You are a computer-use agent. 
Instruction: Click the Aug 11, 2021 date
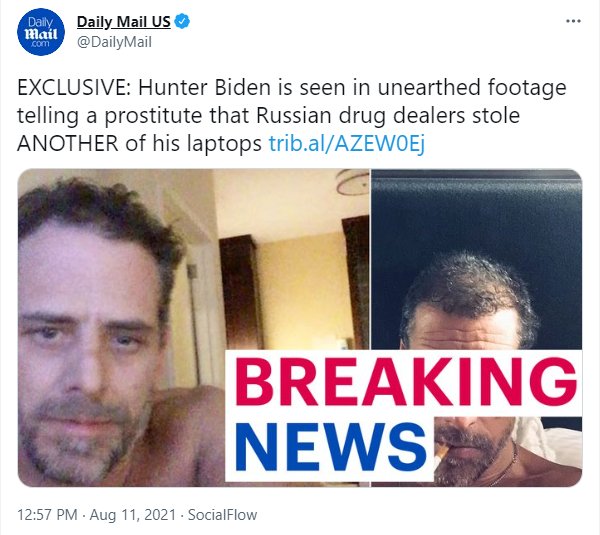133,515
